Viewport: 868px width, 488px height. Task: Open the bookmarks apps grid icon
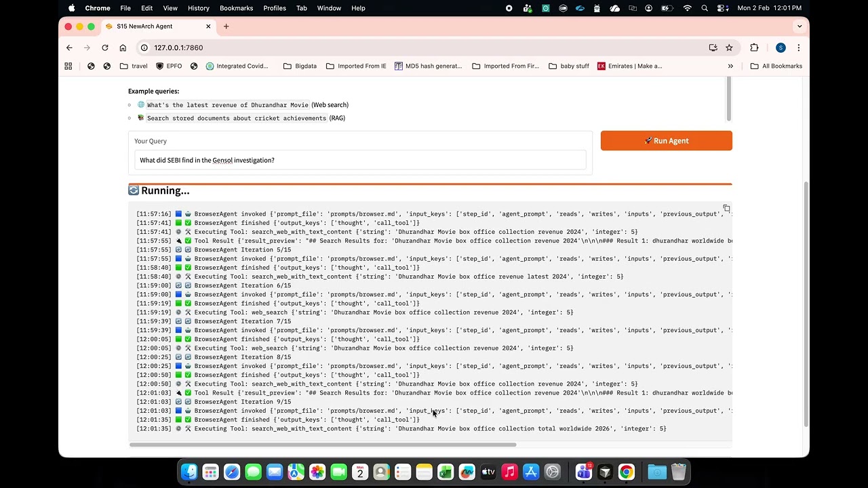pos(68,66)
